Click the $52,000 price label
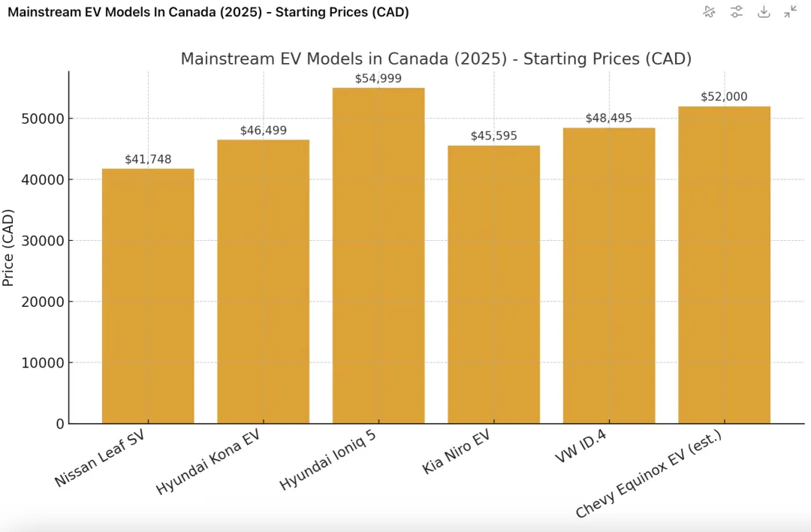The width and height of the screenshot is (811, 532). pyautogui.click(x=724, y=97)
